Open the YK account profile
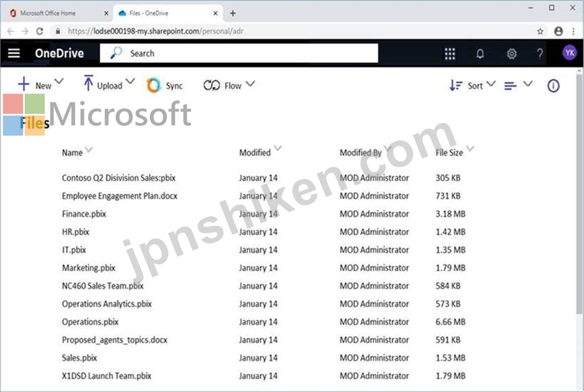Screen dimensions: 584x392 [570, 53]
